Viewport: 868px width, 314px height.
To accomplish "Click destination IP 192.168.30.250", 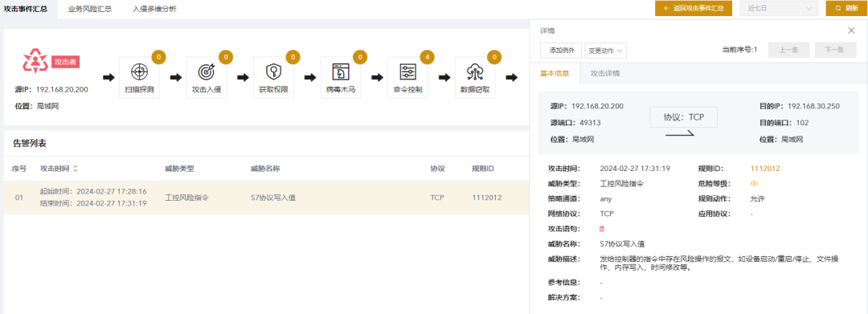I will tap(813, 105).
